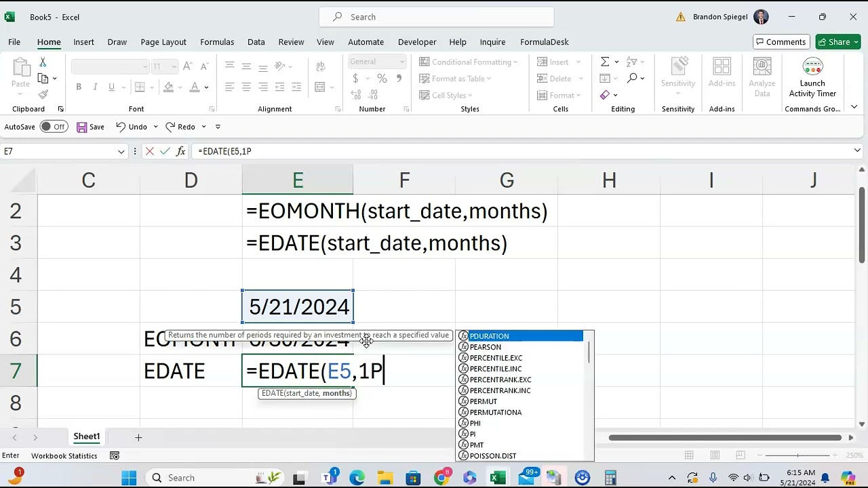Image resolution: width=868 pixels, height=488 pixels.
Task: Click the Decrease Font Size icon
Action: (204, 66)
